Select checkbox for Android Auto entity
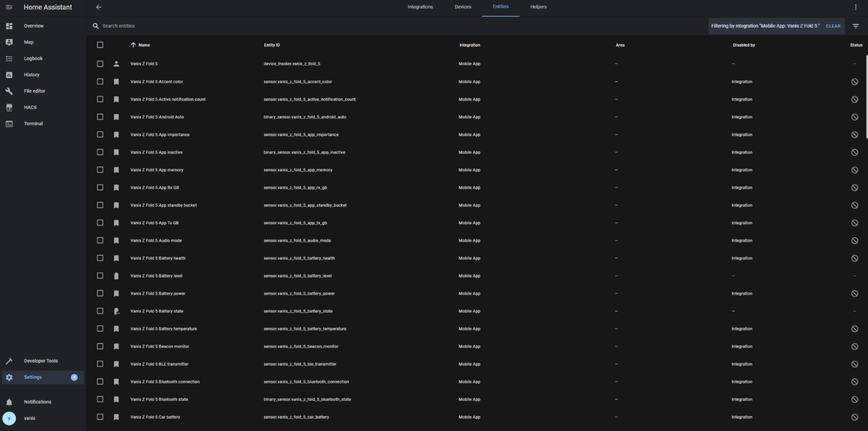This screenshot has width=868, height=431. [x=100, y=117]
